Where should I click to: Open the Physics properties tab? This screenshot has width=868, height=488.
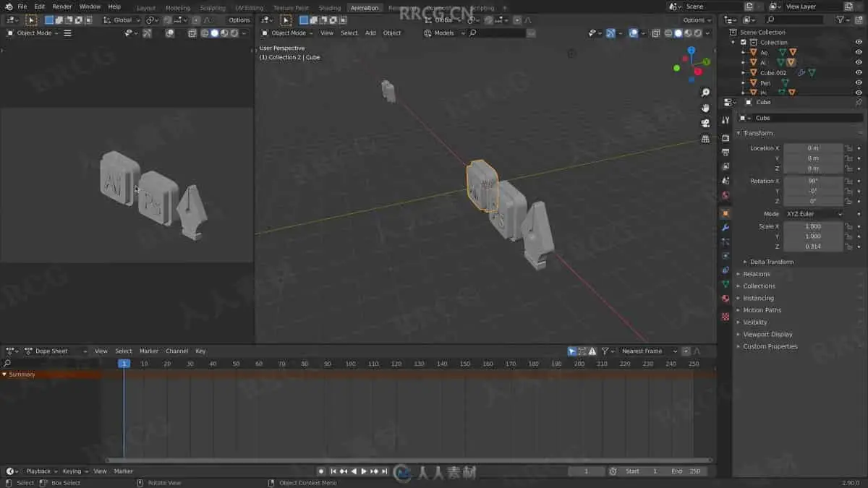pos(726,256)
